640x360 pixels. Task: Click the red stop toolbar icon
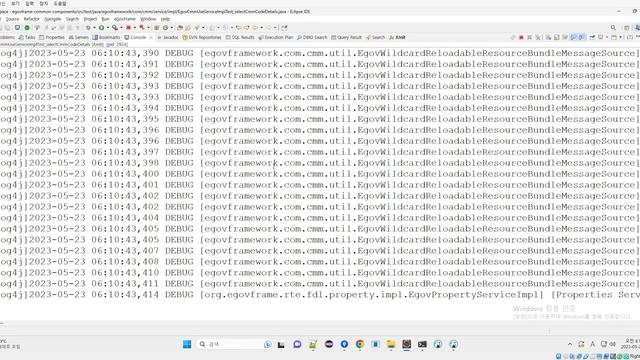128,28
